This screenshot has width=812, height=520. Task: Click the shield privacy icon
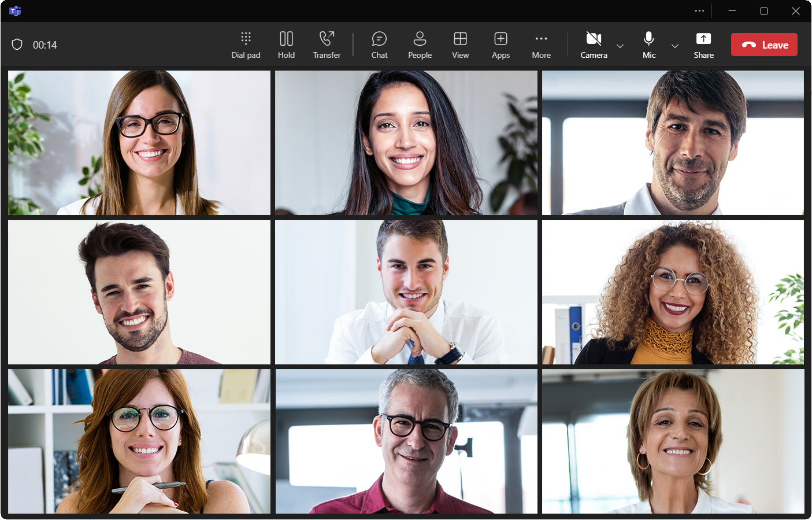17,45
